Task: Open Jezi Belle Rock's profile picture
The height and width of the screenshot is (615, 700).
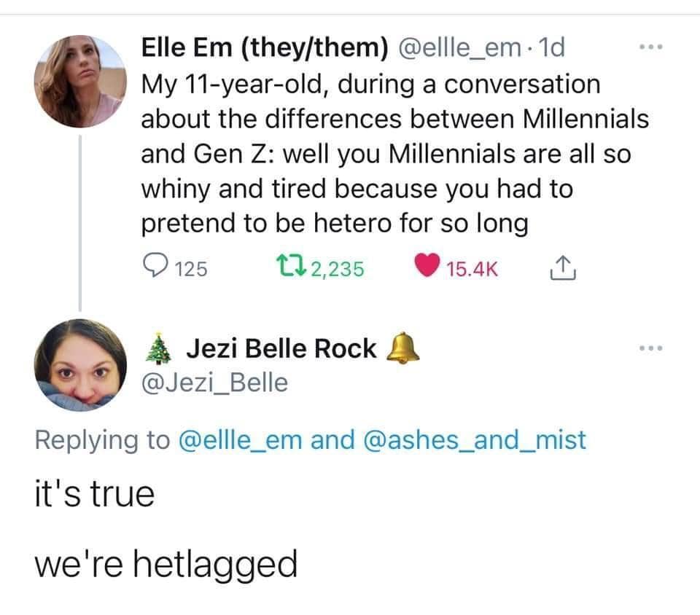Action: [80, 362]
